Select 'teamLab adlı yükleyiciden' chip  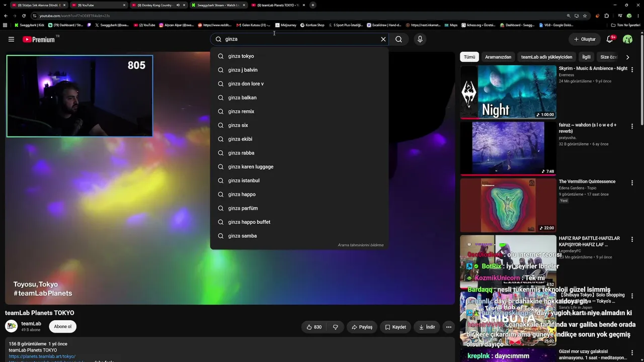(546, 57)
